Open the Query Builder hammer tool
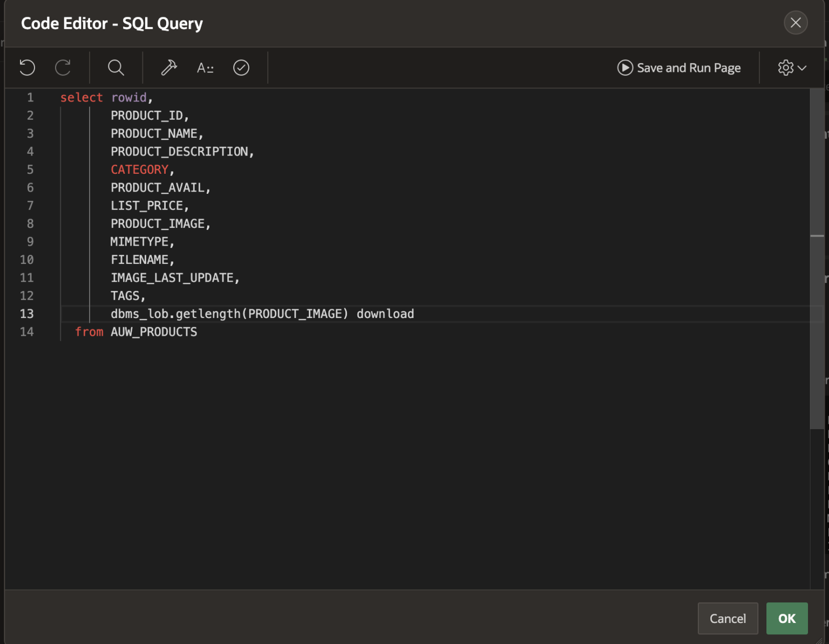 coord(168,67)
